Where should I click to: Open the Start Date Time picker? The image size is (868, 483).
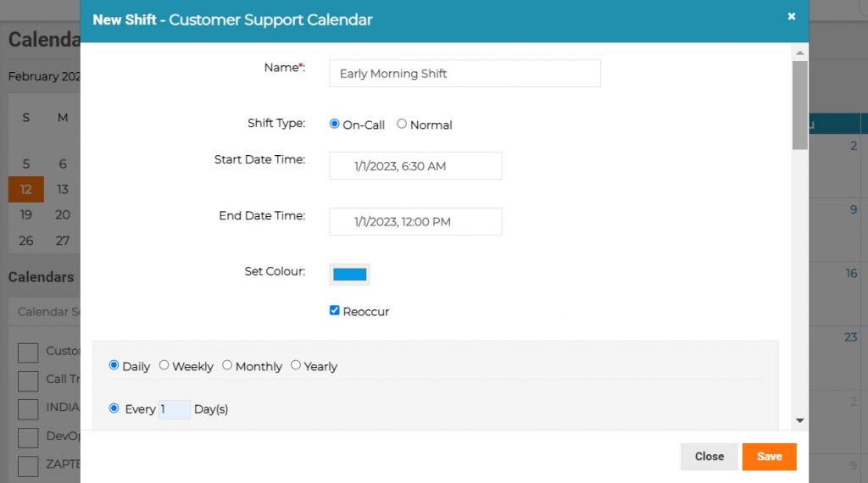tap(415, 166)
